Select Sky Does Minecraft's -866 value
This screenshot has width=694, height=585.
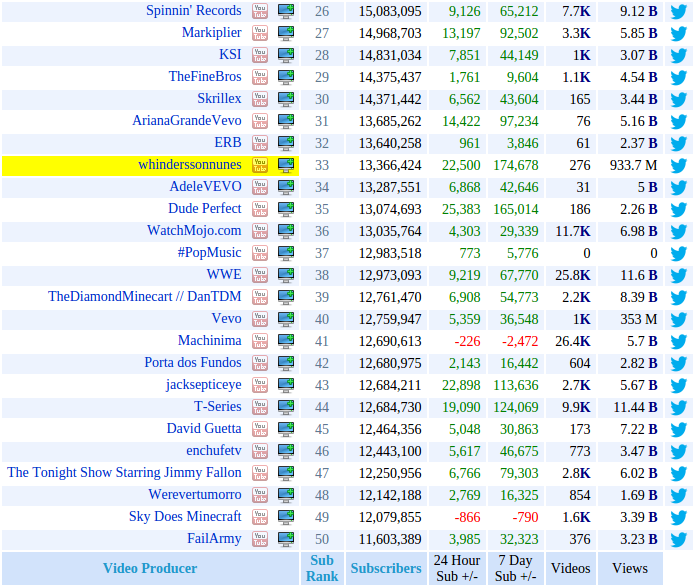467,517
